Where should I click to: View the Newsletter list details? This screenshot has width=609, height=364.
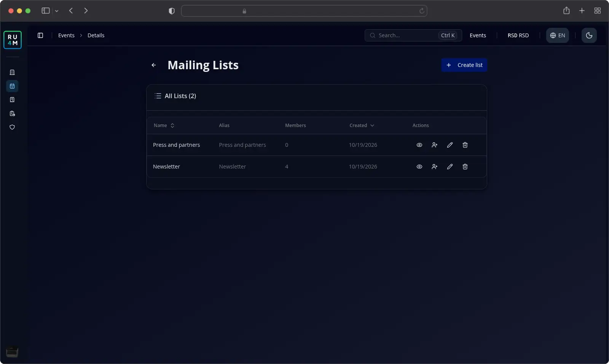coord(419,167)
